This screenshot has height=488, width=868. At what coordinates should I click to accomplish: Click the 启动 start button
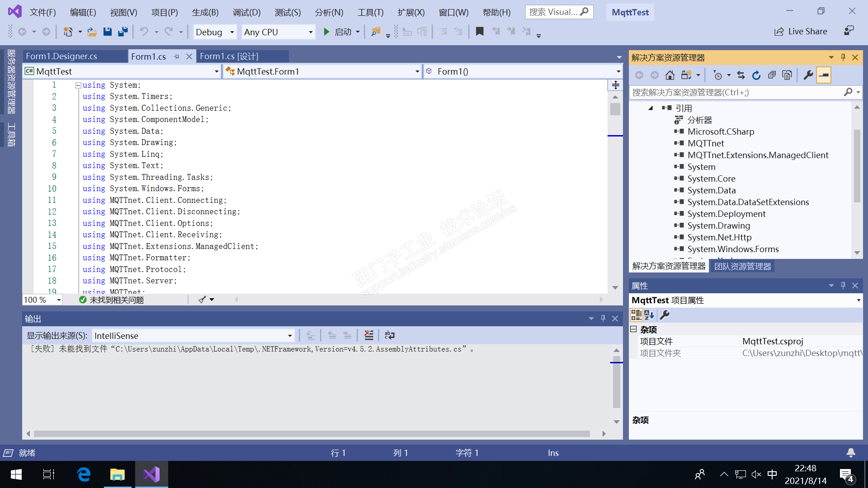pos(337,32)
